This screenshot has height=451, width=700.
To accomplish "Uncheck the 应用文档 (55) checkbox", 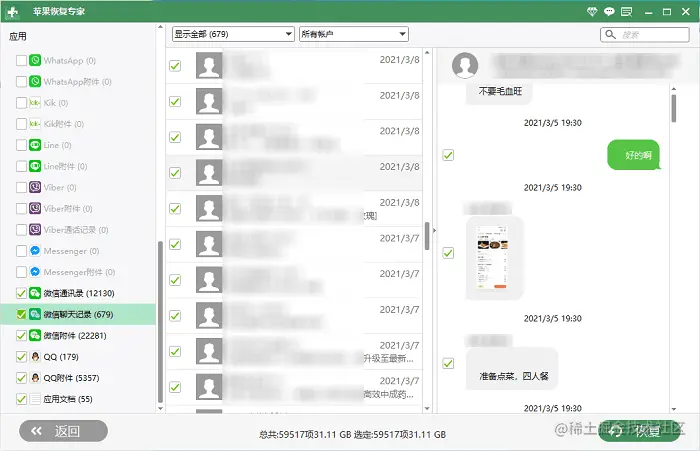I will [21, 399].
